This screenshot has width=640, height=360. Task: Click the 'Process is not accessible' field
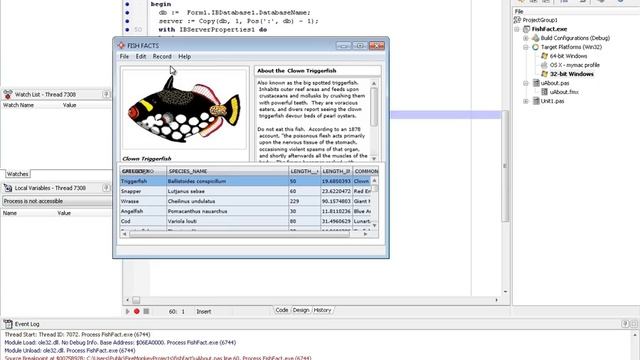tap(57, 201)
